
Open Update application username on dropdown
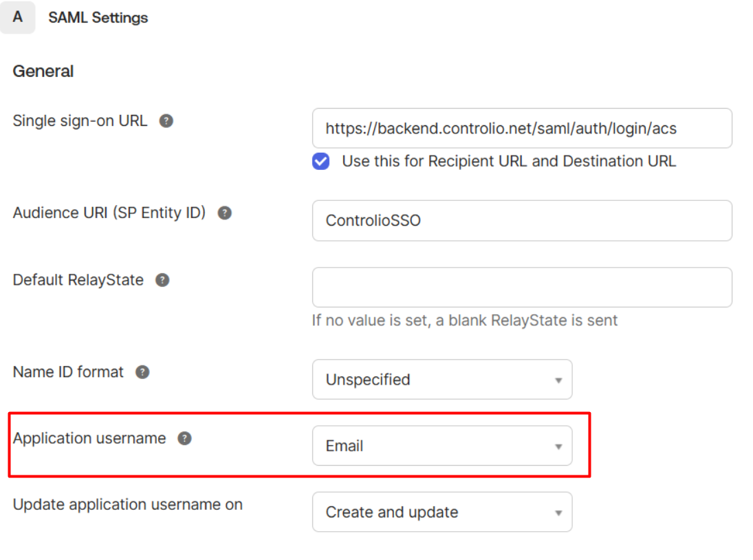point(442,512)
